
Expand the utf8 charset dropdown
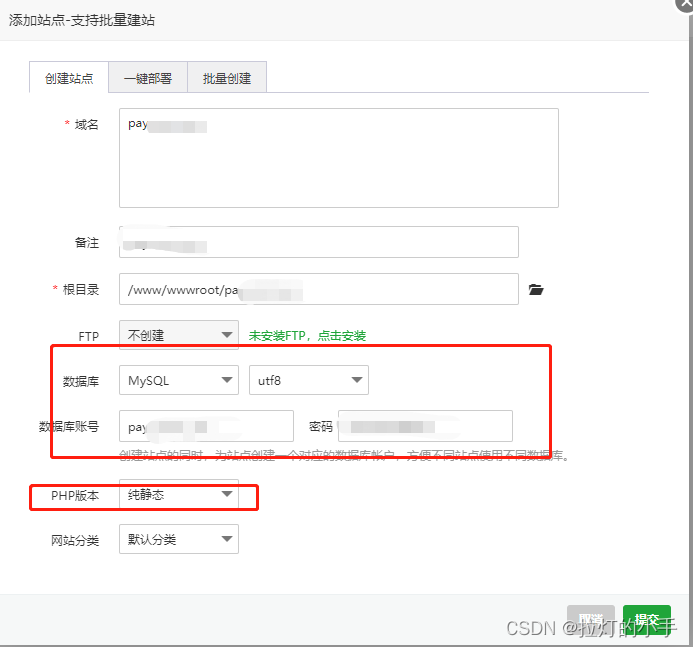tap(308, 380)
